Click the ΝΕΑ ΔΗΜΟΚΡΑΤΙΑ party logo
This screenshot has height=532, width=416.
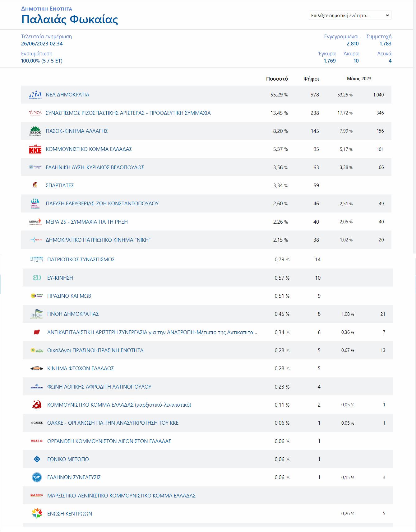pos(35,95)
